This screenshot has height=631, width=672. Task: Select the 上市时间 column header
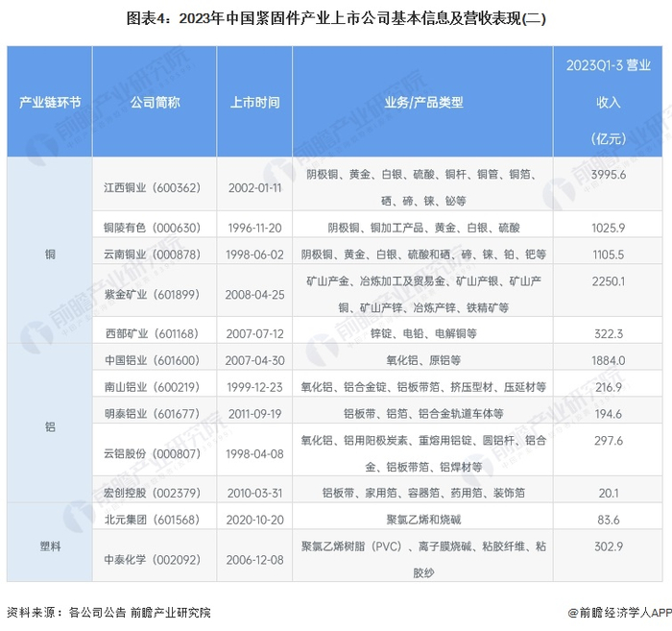tap(254, 103)
